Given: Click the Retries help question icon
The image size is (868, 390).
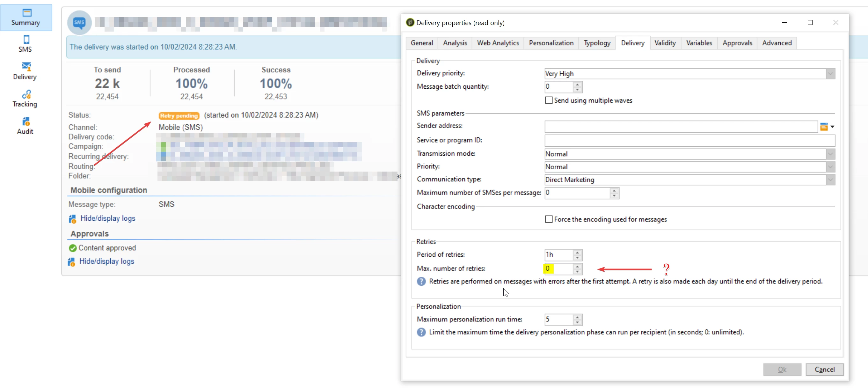Looking at the screenshot, I should [421, 282].
